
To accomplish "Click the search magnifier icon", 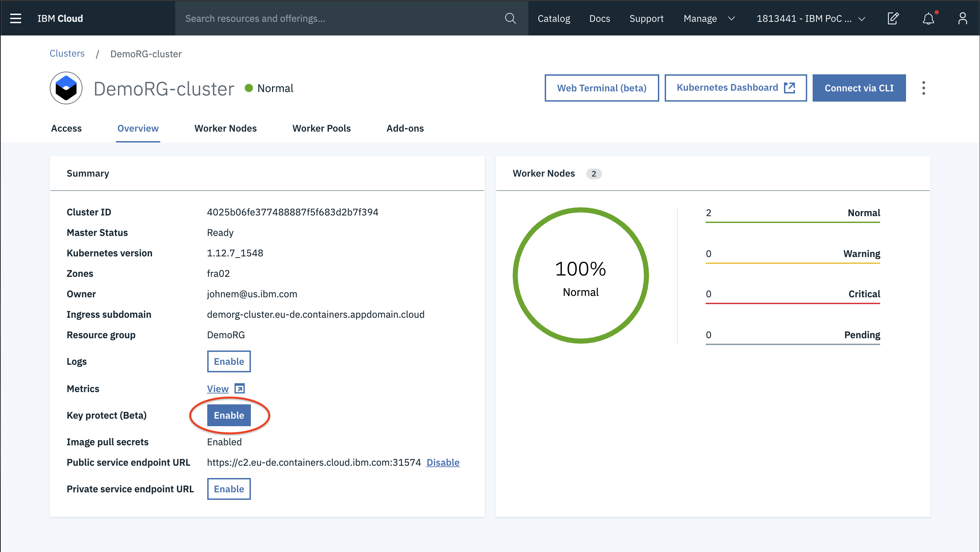I will click(x=510, y=18).
